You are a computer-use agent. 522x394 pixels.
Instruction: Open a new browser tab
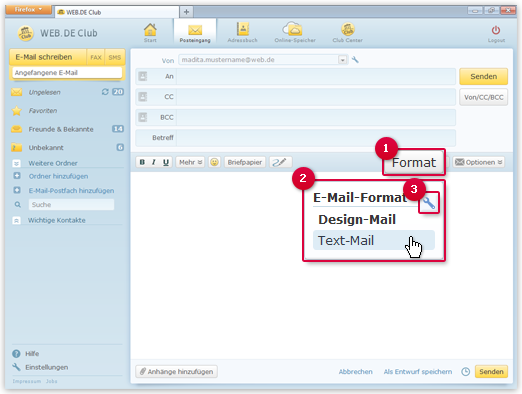(186, 12)
